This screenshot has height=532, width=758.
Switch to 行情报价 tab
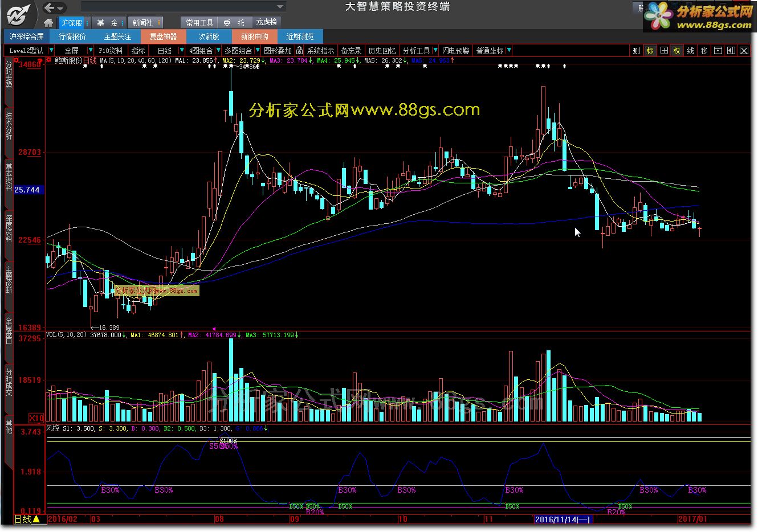(72, 36)
